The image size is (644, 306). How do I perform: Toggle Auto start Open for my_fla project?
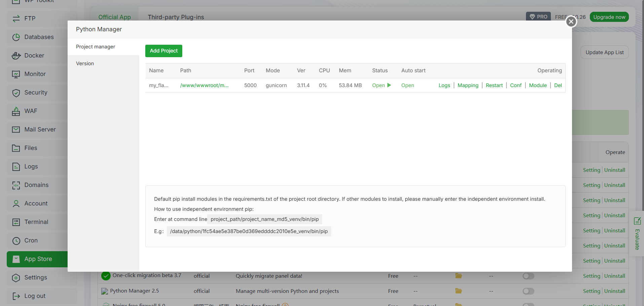pyautogui.click(x=408, y=85)
